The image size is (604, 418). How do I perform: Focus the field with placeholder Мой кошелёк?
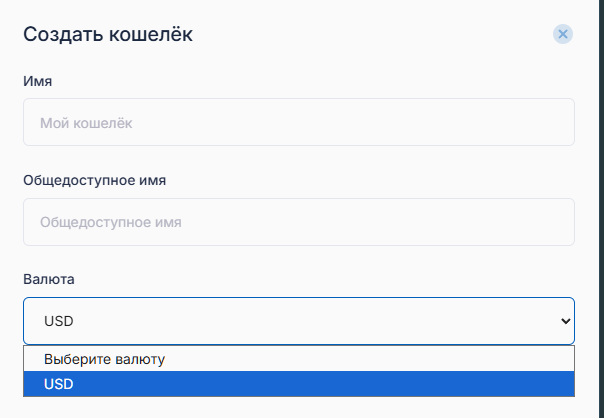(x=298, y=123)
